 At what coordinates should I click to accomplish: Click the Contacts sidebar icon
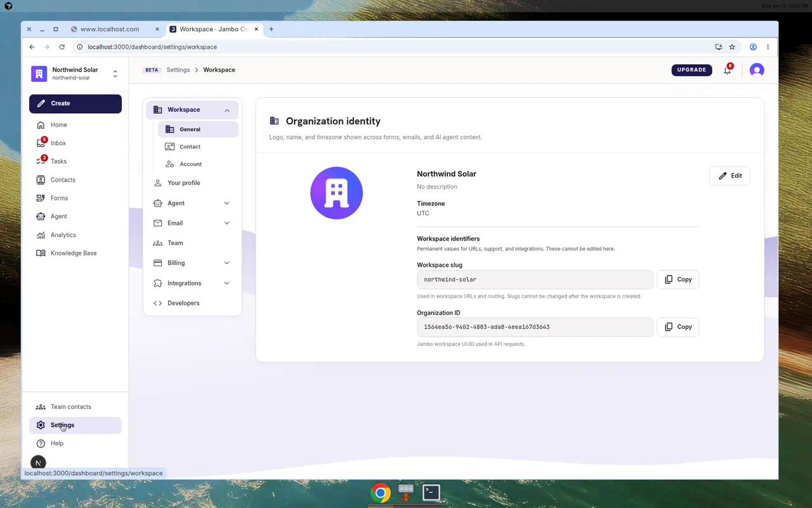click(x=41, y=180)
